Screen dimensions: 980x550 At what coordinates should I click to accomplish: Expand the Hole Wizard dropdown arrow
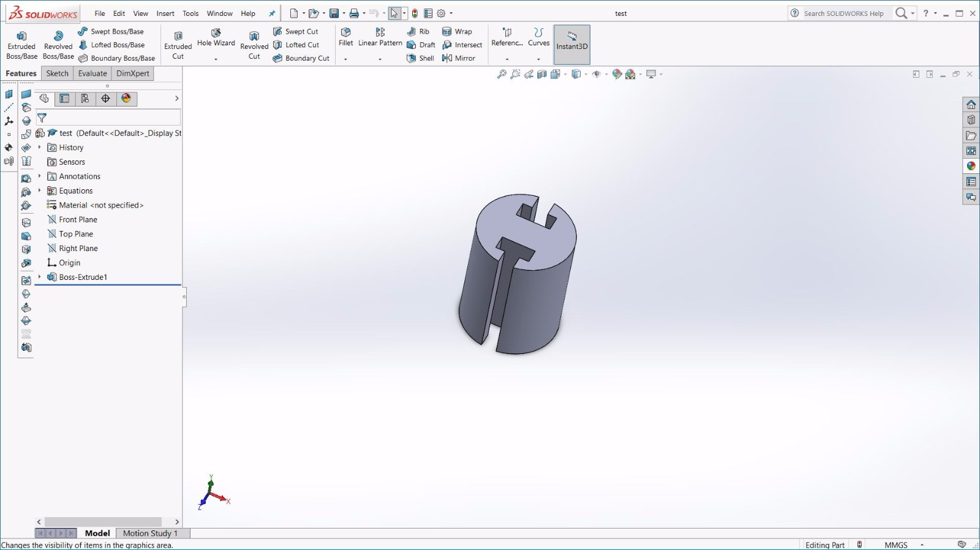pyautogui.click(x=216, y=59)
